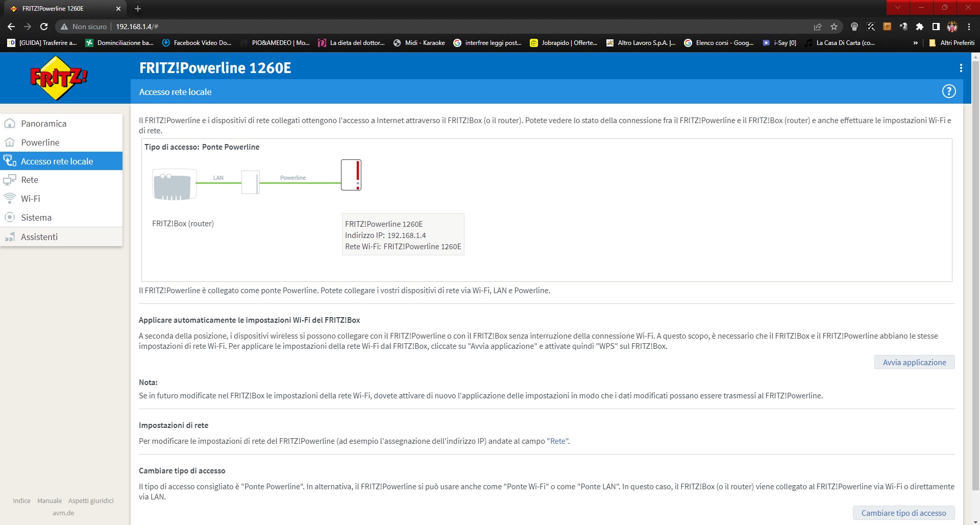Click the Wi-Fi signal icon in sidebar
Viewport: 980px width, 525px height.
(x=10, y=198)
